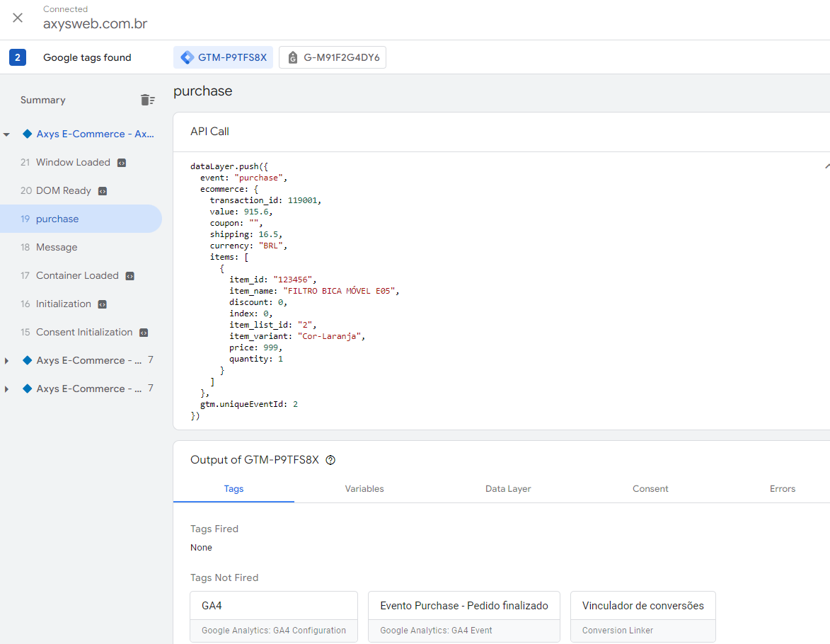Click the item_name "FILTRO BICA MÓVEL E05" line

coord(314,291)
